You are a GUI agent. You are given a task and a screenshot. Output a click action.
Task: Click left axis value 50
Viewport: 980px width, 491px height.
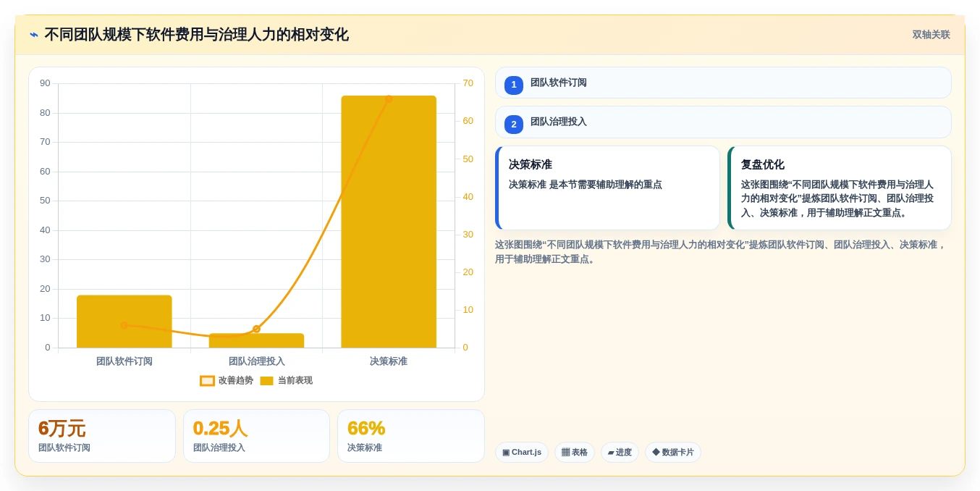[x=45, y=201]
